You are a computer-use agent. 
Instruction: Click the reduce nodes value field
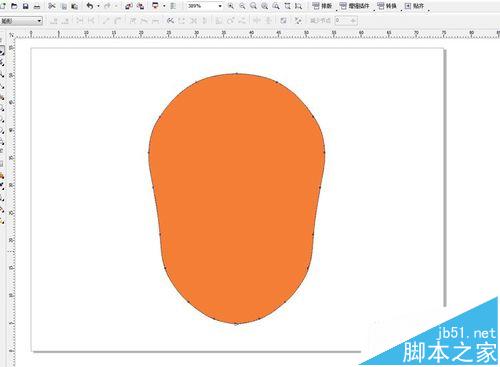click(346, 21)
